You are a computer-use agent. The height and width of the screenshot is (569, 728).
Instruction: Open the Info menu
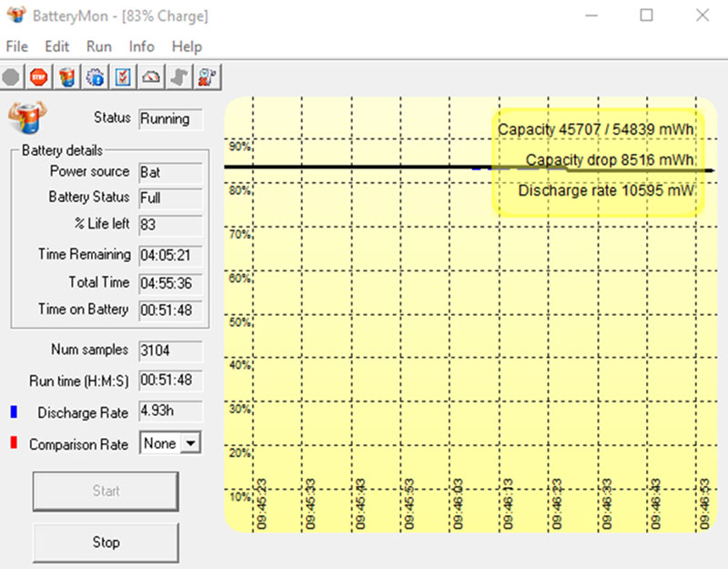pyautogui.click(x=141, y=46)
